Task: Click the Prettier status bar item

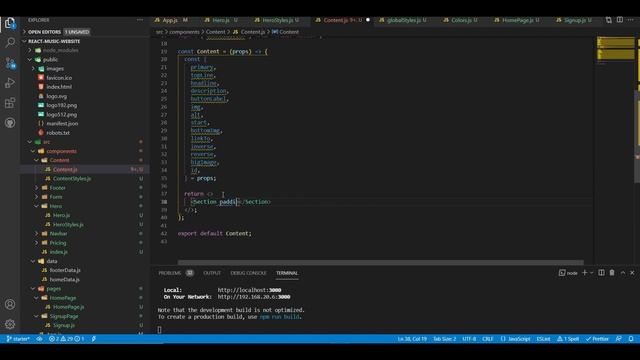Action: click(597, 339)
